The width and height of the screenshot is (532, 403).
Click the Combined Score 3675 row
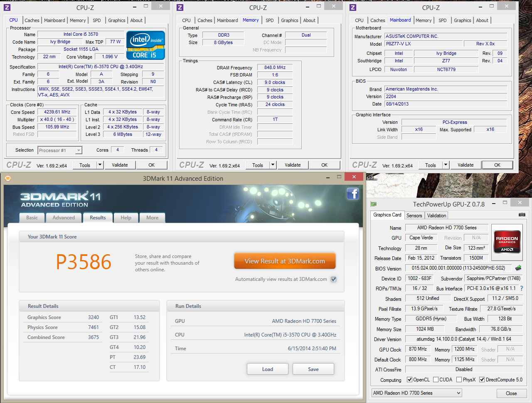[63, 337]
